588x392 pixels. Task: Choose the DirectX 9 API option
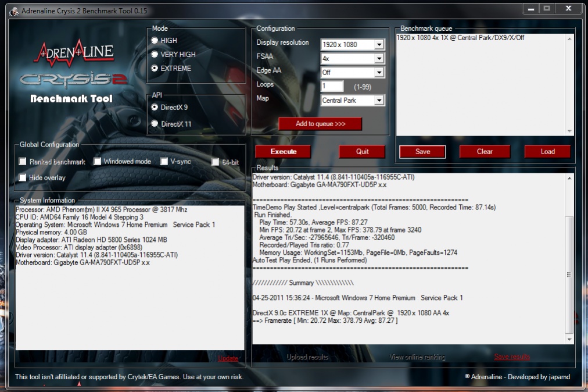pos(155,108)
